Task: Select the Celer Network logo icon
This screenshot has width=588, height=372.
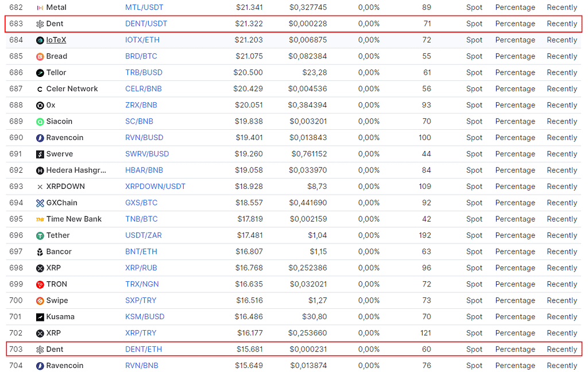Action: pos(40,88)
